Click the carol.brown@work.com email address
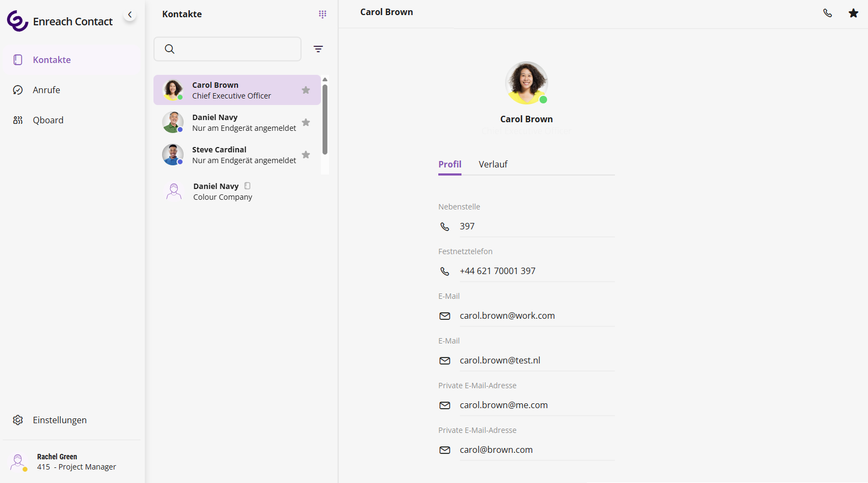868x483 pixels. [507, 316]
